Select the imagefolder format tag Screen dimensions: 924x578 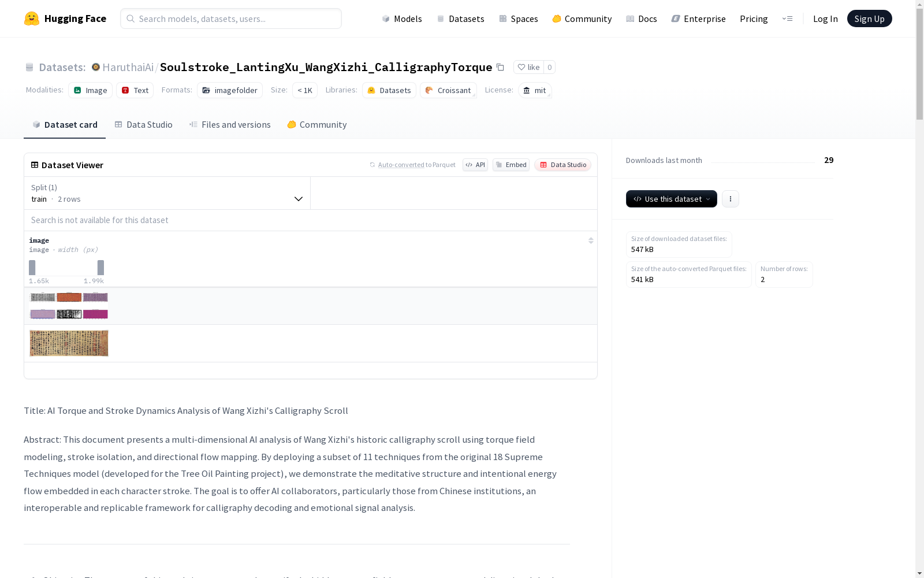[230, 90]
